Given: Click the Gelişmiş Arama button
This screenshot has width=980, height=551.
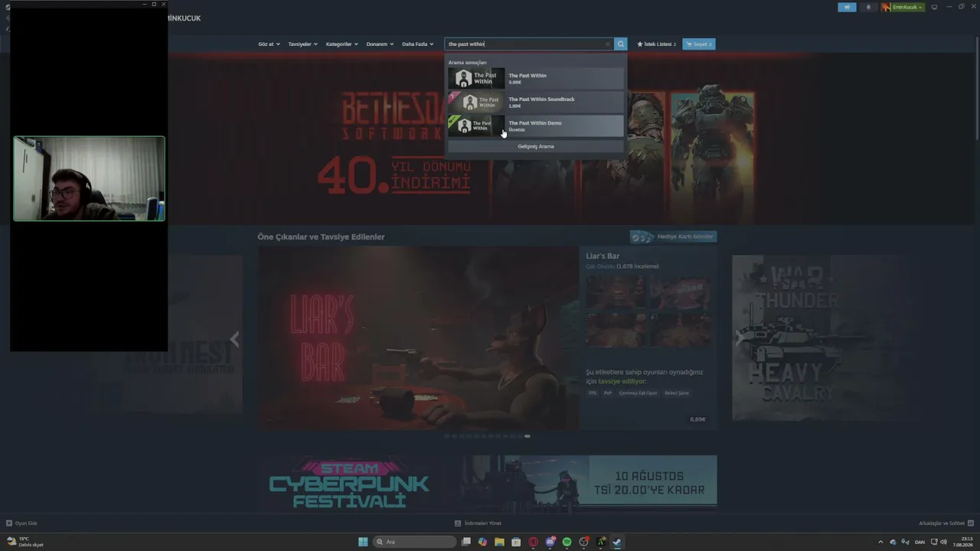Looking at the screenshot, I should point(536,146).
